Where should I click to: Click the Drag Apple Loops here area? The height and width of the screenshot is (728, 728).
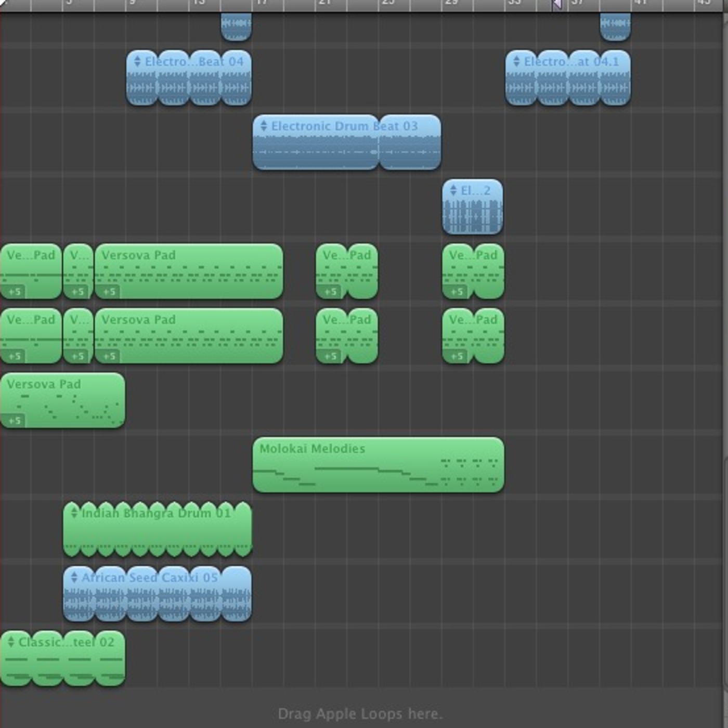click(x=360, y=713)
